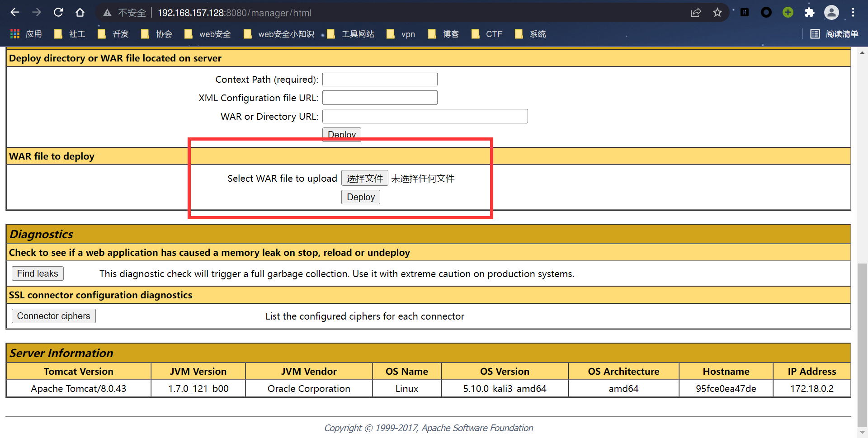
Task: Open the web安全小知识 bookmark folder
Action: point(279,34)
